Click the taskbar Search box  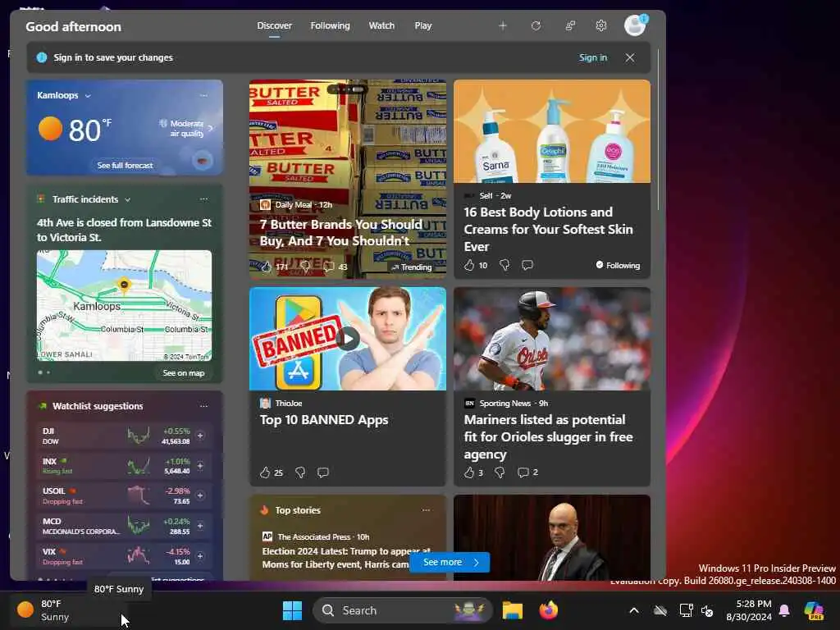(x=402, y=610)
